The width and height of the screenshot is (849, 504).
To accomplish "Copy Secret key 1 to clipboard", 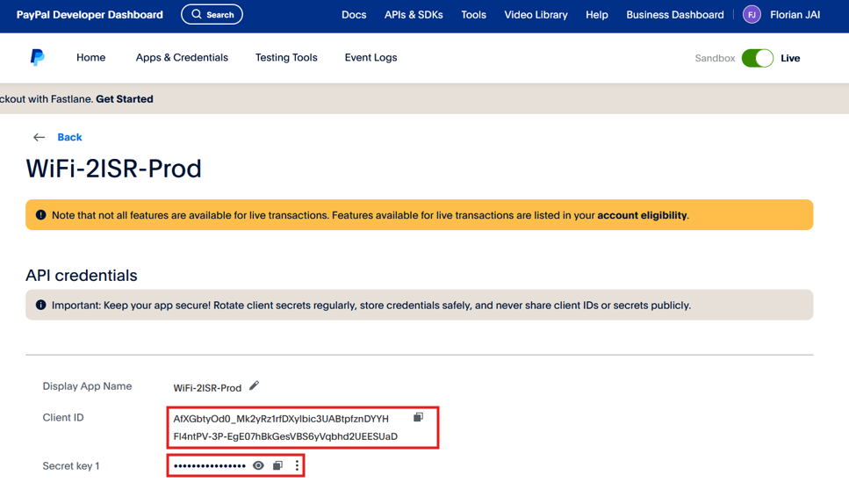I will [x=277, y=466].
